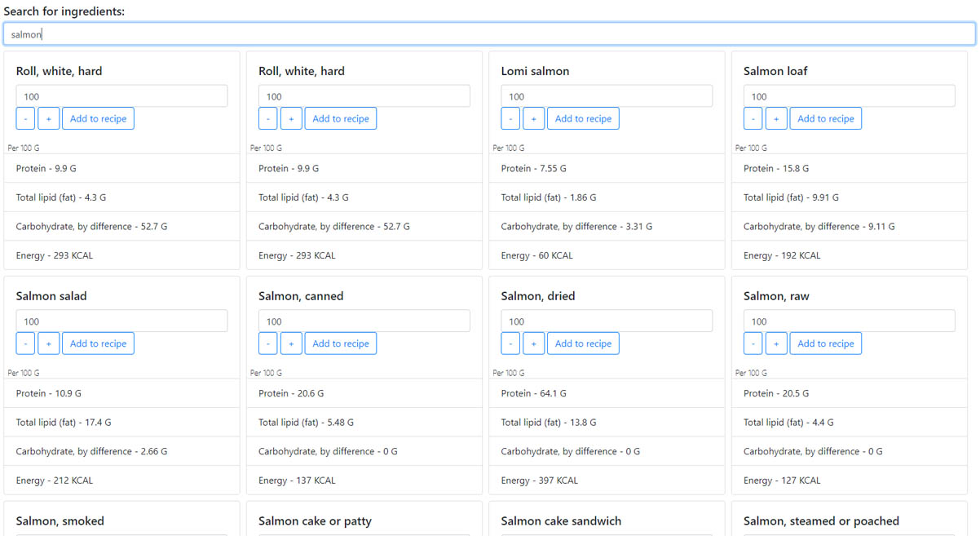The image size is (980, 536).
Task: Add Salmon, dried to recipe
Action: point(583,343)
